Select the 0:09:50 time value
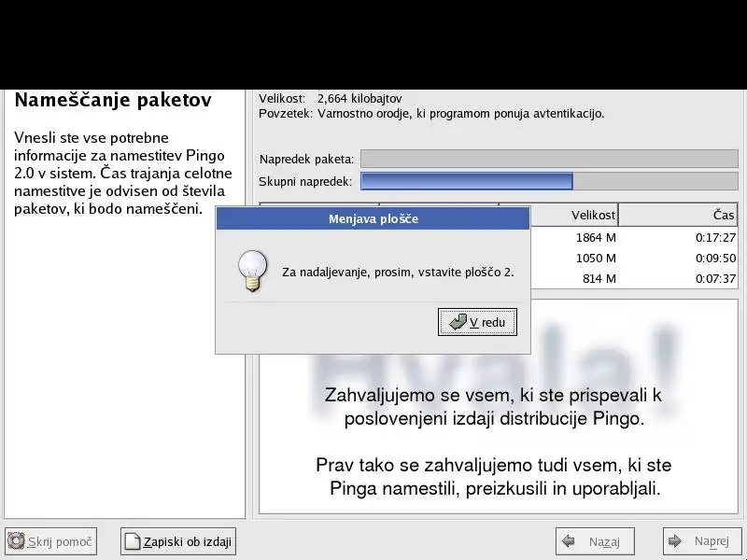This screenshot has width=747, height=560. tap(715, 259)
